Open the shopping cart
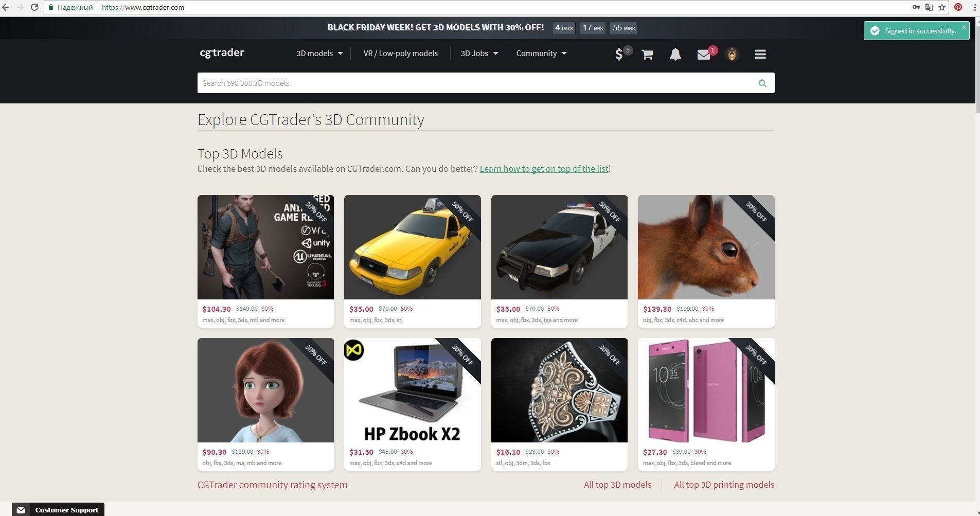 (647, 54)
